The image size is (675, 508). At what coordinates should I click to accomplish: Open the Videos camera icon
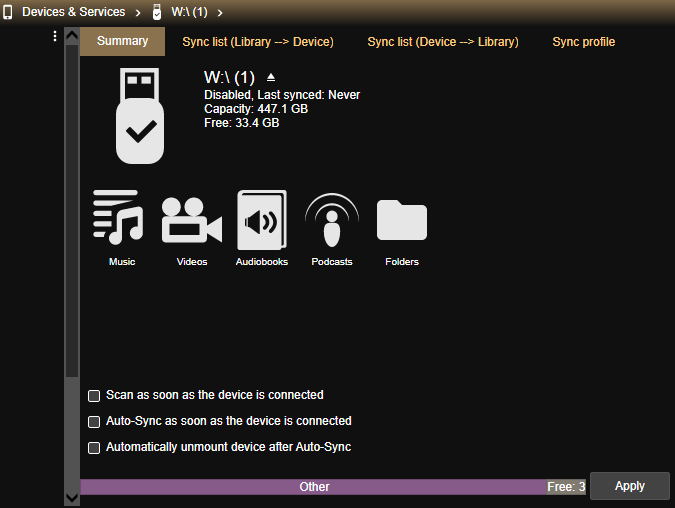[191, 220]
